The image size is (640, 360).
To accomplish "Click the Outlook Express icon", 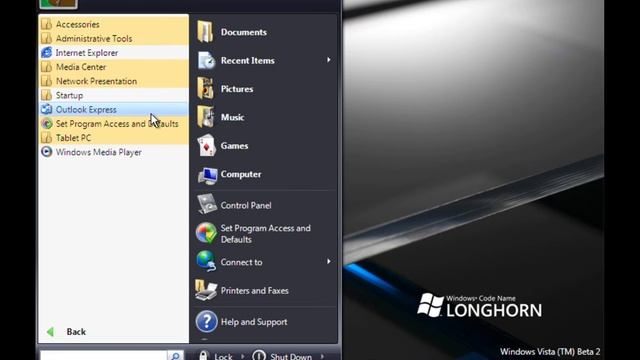I will pyautogui.click(x=47, y=109).
